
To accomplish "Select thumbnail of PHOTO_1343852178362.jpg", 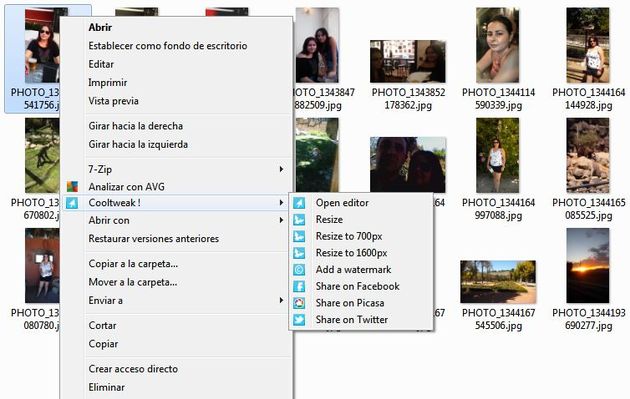I will click(x=407, y=61).
